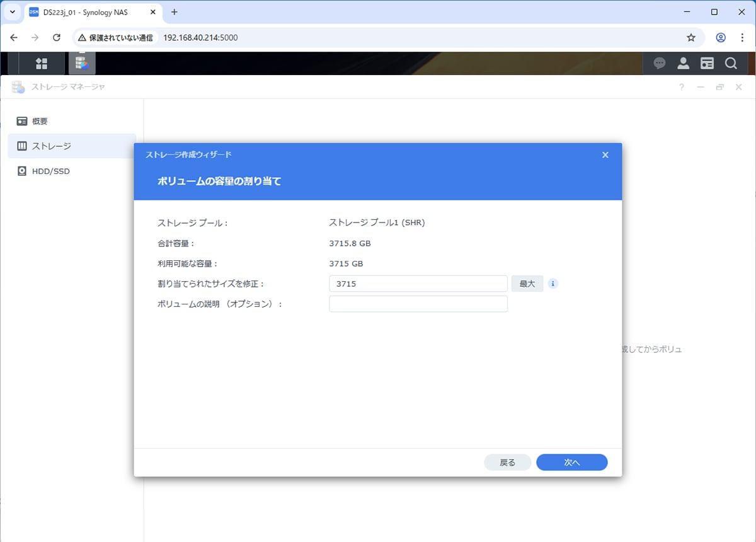Viewport: 756px width, 542px height.
Task: Open DSM notifications chat bubble icon
Action: pos(660,63)
